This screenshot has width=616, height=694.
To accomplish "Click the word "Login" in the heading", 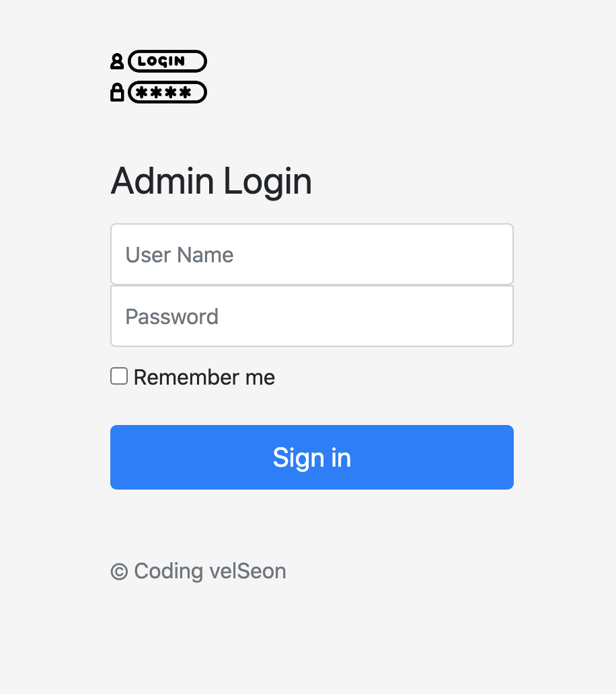I will (268, 181).
